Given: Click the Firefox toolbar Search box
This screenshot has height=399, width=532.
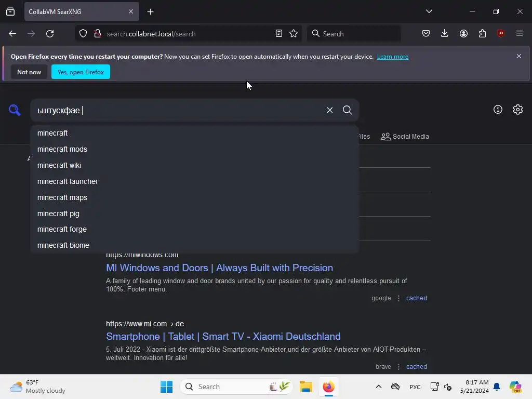Looking at the screenshot, I should [x=354, y=34].
